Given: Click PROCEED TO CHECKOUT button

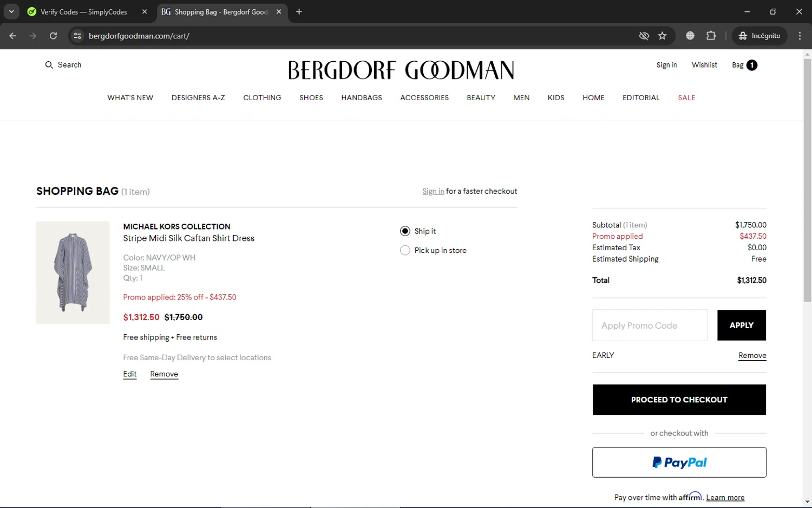Looking at the screenshot, I should pyautogui.click(x=679, y=400).
